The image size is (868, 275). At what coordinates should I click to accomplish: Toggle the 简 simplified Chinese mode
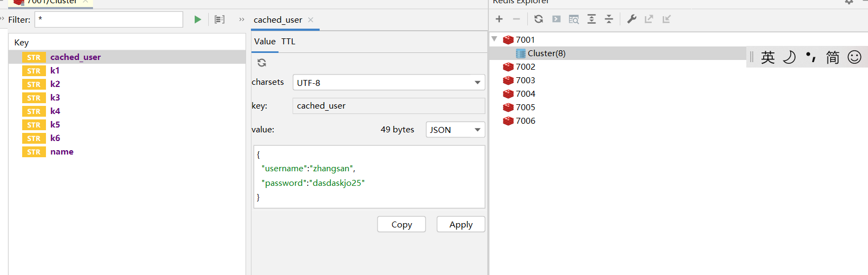[833, 57]
